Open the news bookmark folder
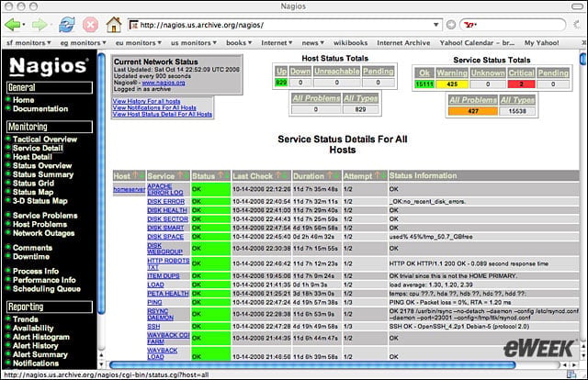This screenshot has height=380, width=588. [x=312, y=43]
